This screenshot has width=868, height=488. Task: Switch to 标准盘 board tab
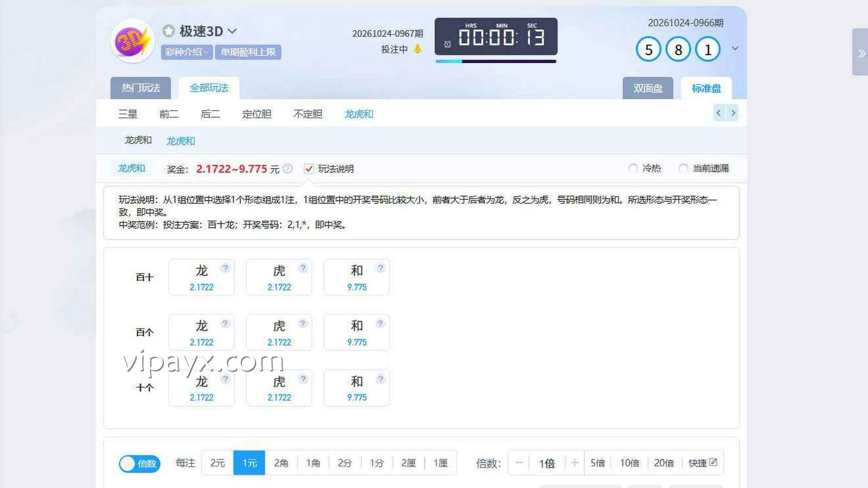point(706,88)
